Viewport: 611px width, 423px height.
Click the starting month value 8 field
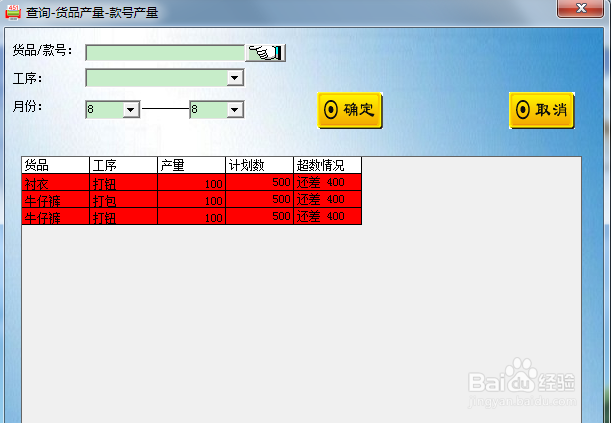(104, 109)
